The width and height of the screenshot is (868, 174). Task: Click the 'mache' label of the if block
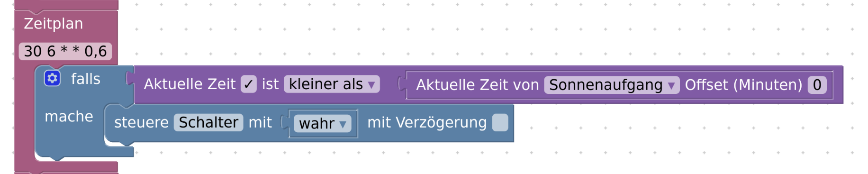[69, 117]
